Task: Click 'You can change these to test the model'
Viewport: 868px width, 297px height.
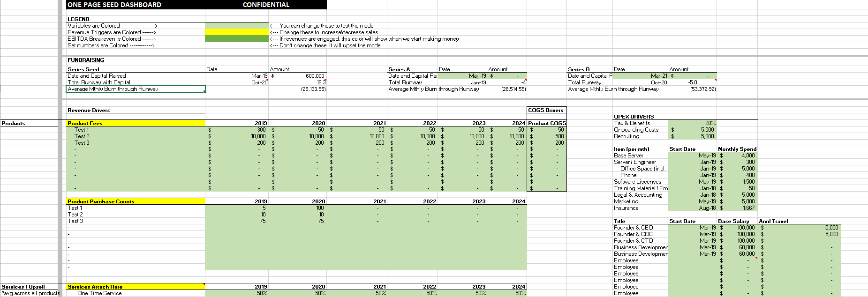Action: [327, 26]
